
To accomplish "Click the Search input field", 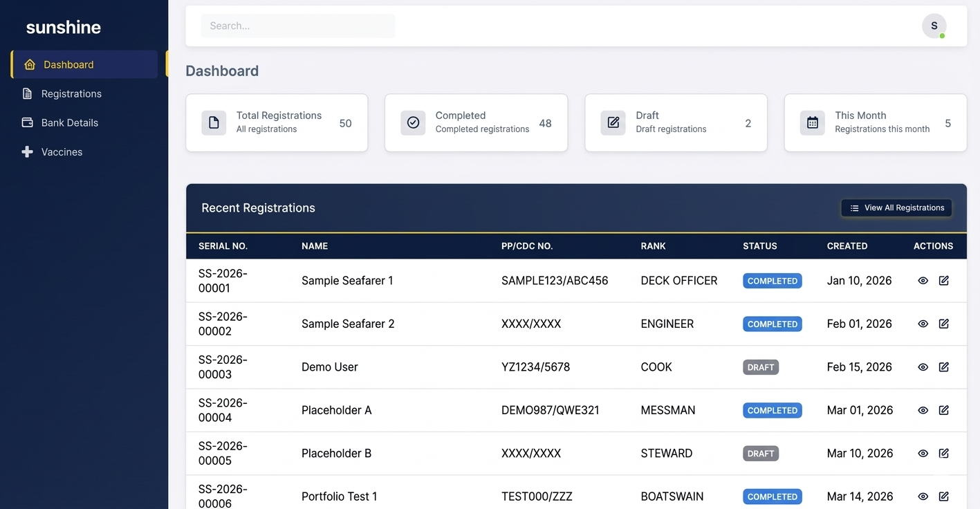I will coord(298,26).
